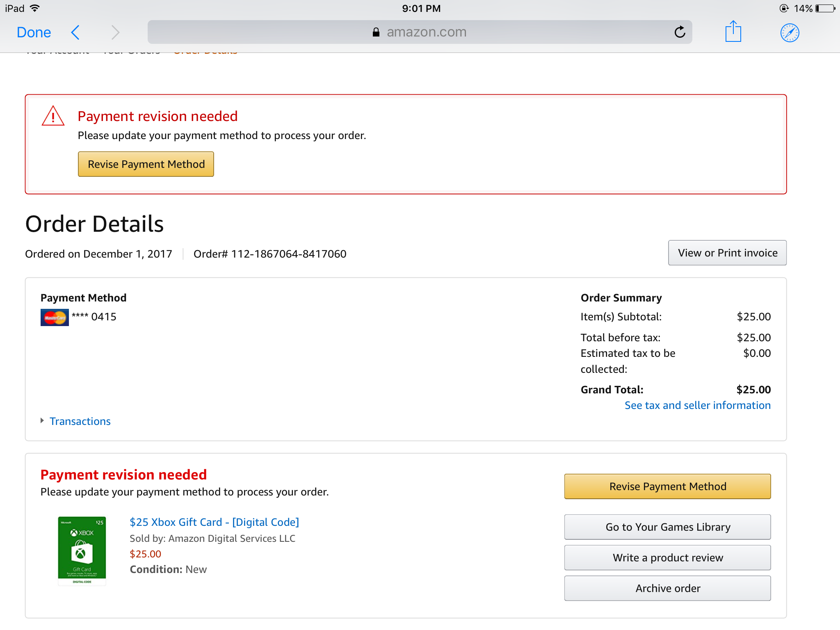Open $25 Xbox Gift Card product link

tap(214, 522)
